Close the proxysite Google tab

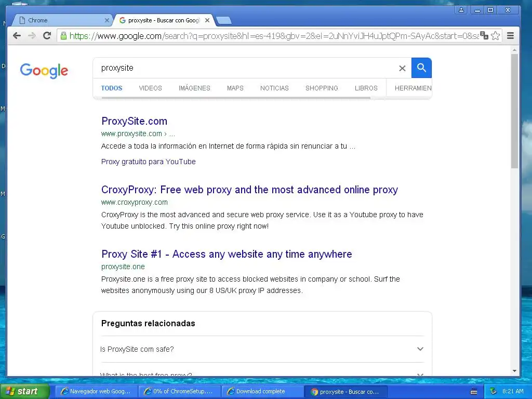[x=207, y=20]
